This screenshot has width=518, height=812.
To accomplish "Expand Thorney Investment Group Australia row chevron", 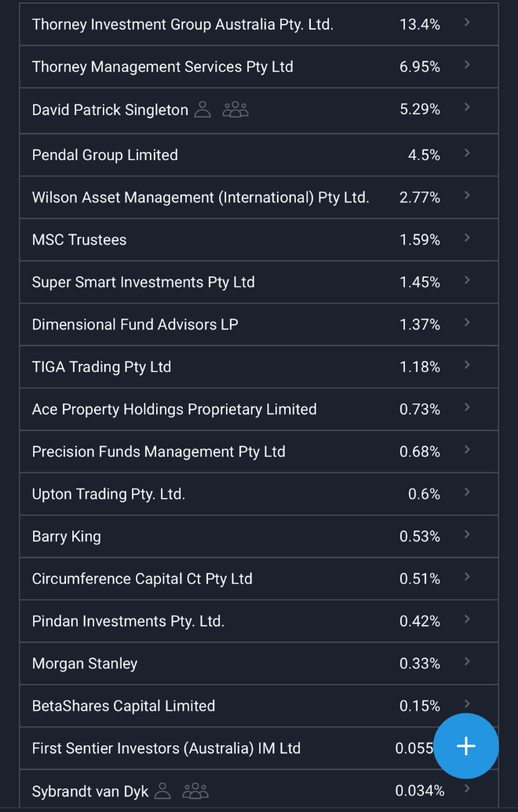I will tap(467, 23).
